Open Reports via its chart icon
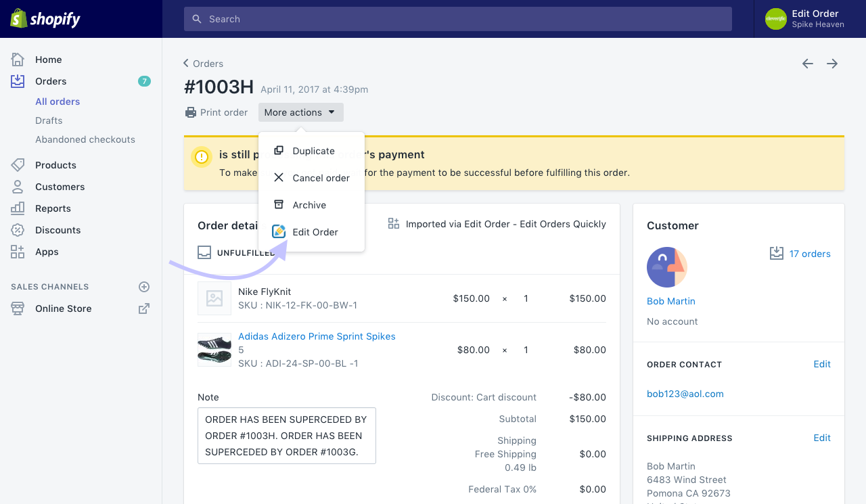 click(17, 208)
